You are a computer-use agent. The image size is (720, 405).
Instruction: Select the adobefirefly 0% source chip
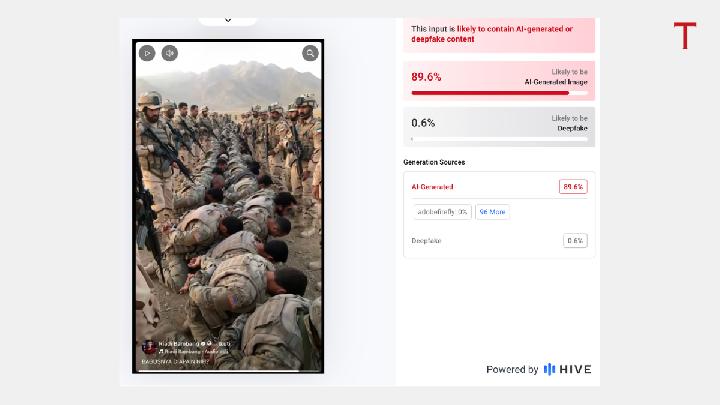pyautogui.click(x=442, y=212)
